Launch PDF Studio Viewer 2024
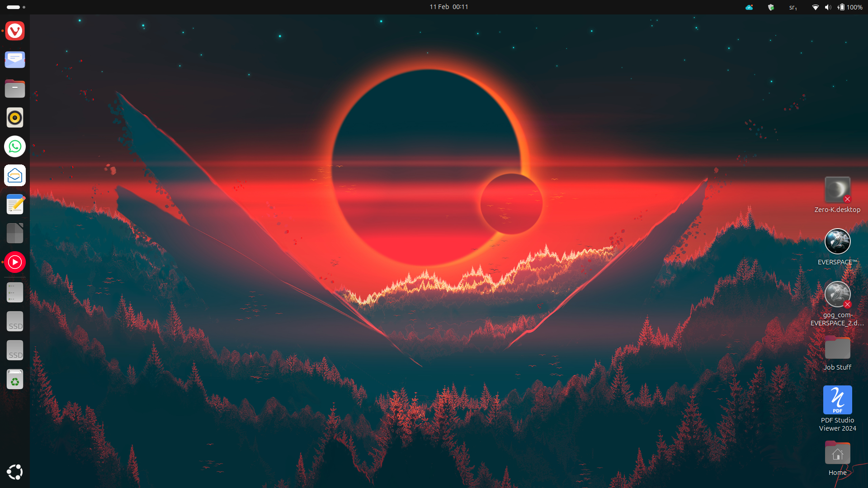 (837, 408)
